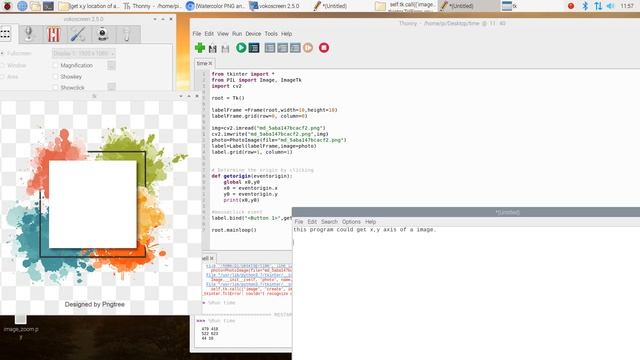Viewport: 640px width, 360px height.
Task: Stop the program with the red Stop icon
Action: click(x=324, y=48)
